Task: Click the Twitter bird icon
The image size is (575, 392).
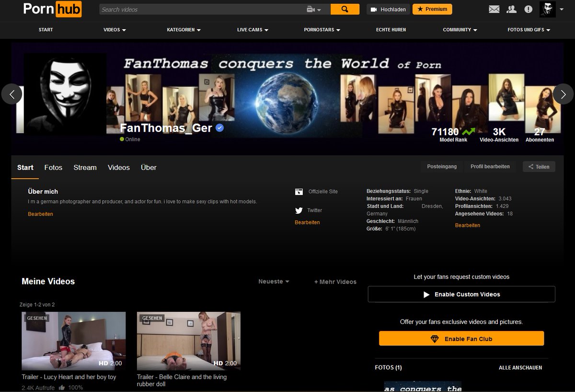Action: coord(299,210)
